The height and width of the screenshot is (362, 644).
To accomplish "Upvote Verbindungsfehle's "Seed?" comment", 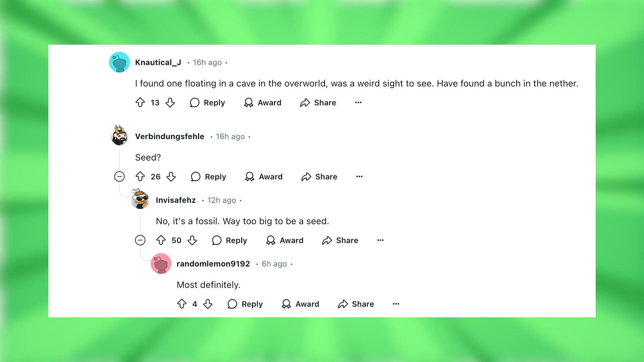I will point(140,177).
